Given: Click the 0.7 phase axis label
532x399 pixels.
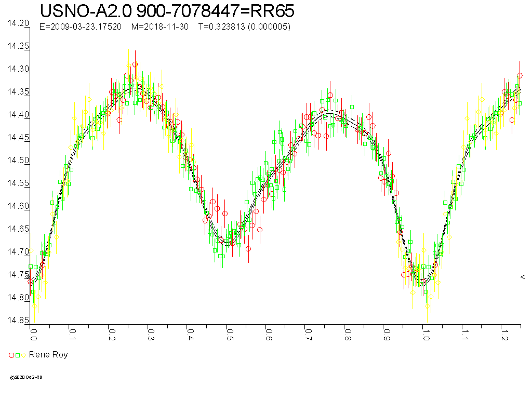Looking at the screenshot, I should (x=308, y=335).
